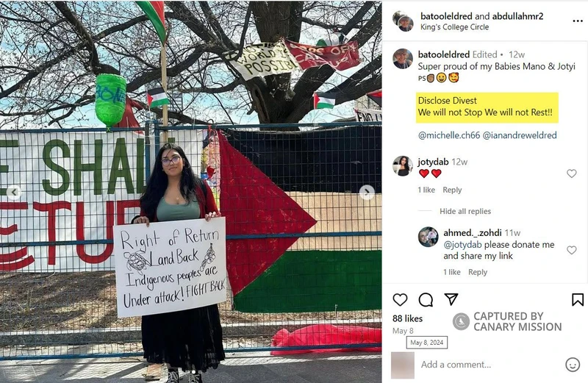Save post with bookmark icon
The width and height of the screenshot is (588, 383).
tap(578, 299)
